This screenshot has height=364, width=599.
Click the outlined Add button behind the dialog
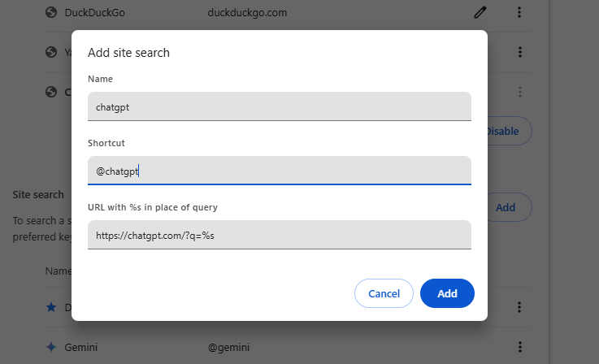click(510, 207)
